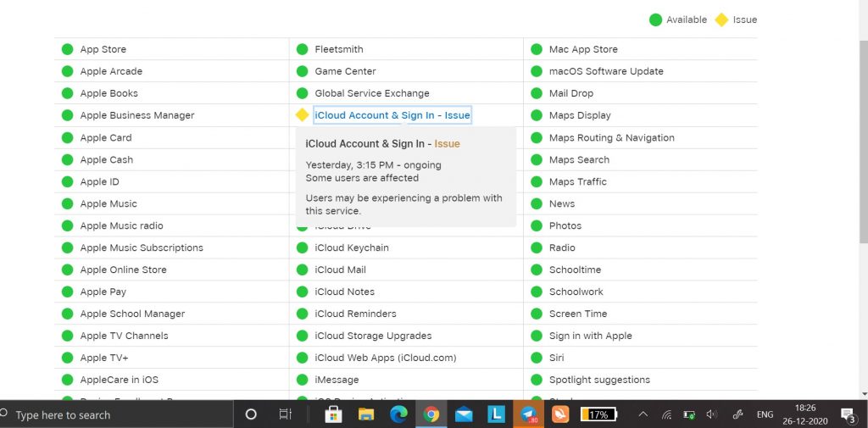Click the pen workspace tray icon
868x428 pixels.
[738, 414]
